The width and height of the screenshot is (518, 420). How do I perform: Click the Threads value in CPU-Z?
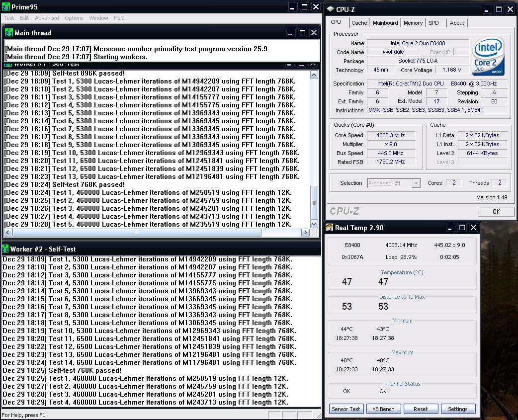click(500, 183)
